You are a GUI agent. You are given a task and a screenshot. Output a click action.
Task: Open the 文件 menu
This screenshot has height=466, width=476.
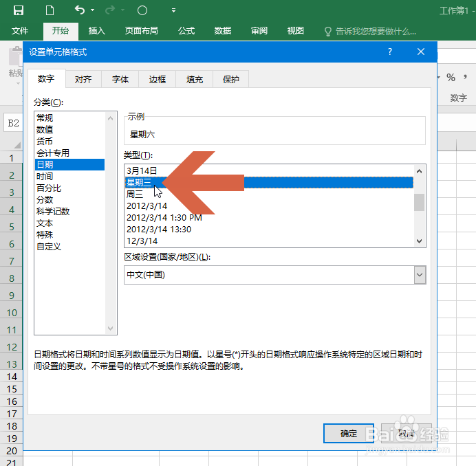tap(20, 31)
